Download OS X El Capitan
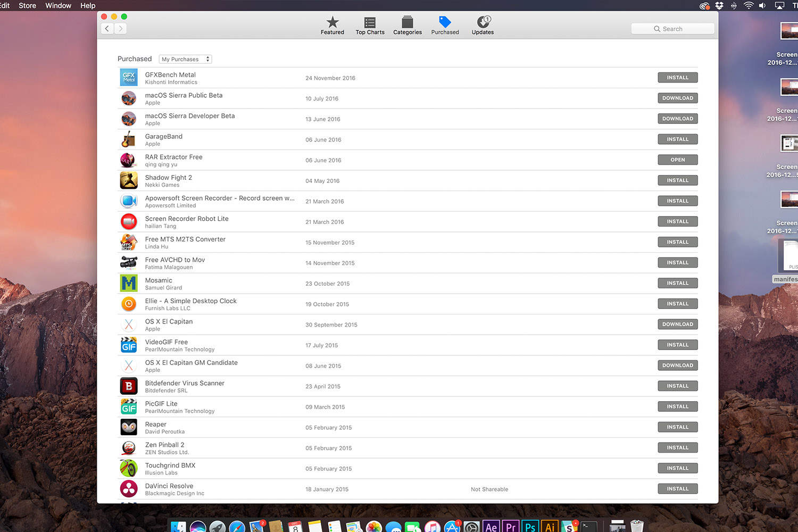This screenshot has width=798, height=532. 677,325
